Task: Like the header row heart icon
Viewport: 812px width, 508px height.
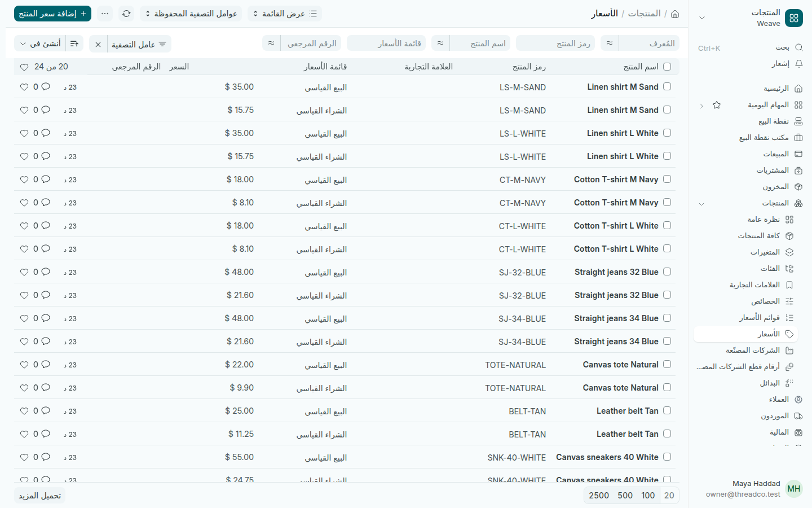Action: [x=24, y=67]
